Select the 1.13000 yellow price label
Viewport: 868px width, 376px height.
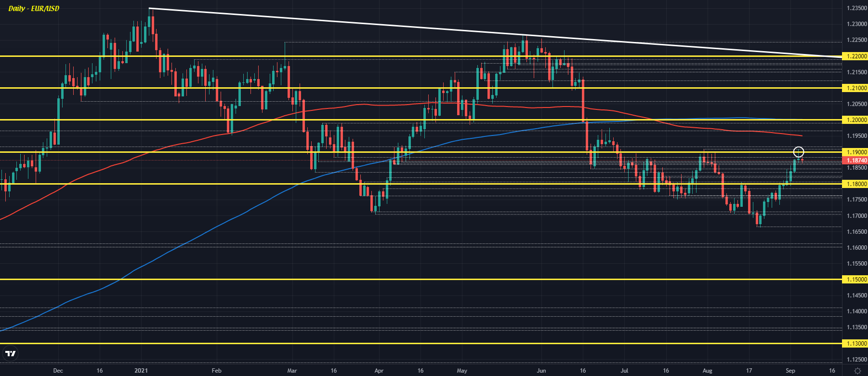pyautogui.click(x=854, y=344)
